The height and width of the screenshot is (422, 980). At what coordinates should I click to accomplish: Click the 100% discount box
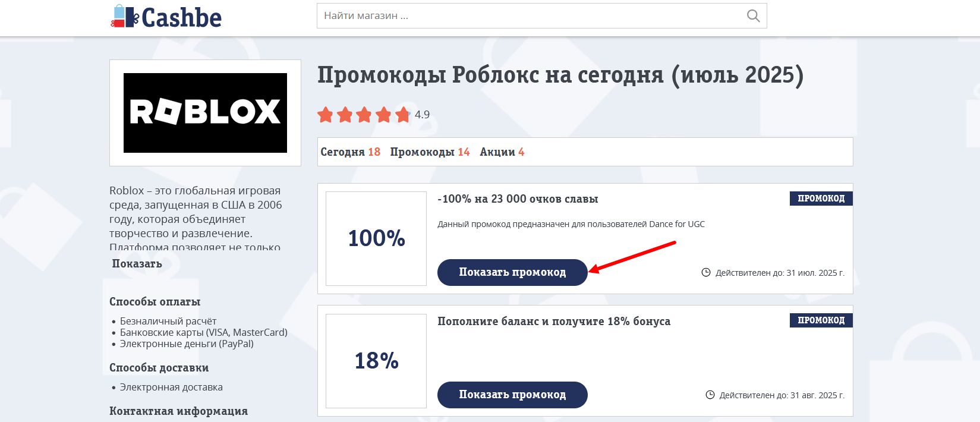pyautogui.click(x=376, y=238)
